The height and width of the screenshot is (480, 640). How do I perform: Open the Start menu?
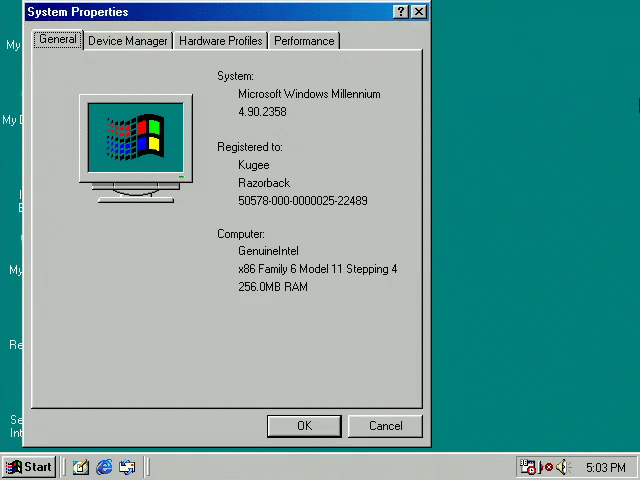tap(29, 467)
